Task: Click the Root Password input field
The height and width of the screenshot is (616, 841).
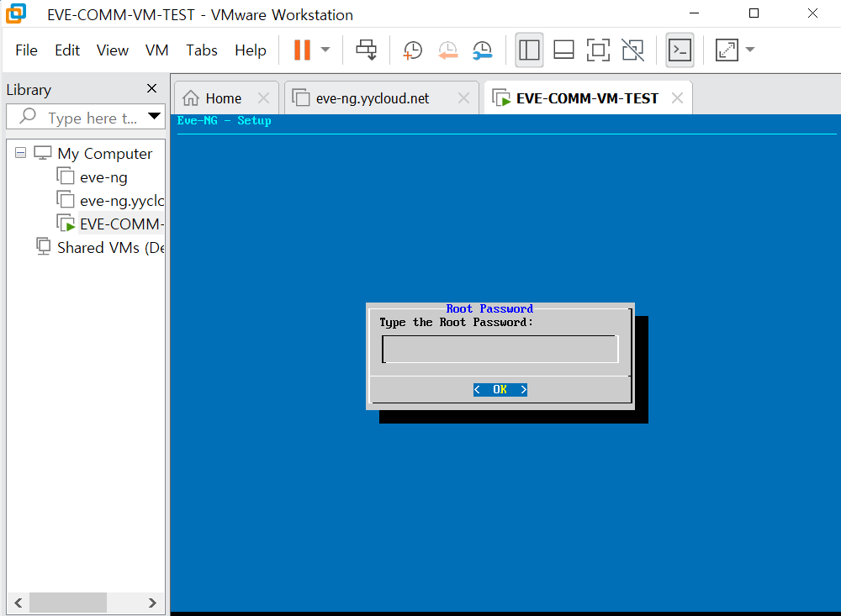Action: coord(500,349)
